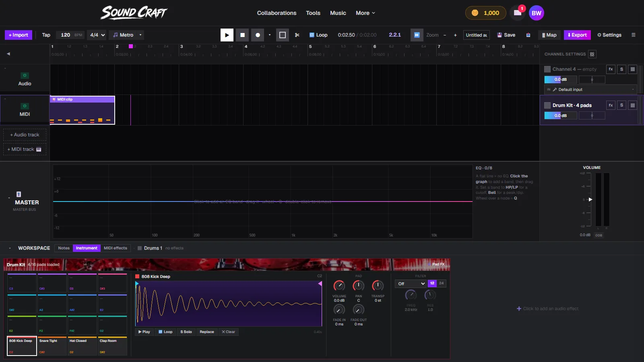Screen dimensions: 644x362
Task: Click Channel 4 volume fader 0.0 dB
Action: click(561, 80)
